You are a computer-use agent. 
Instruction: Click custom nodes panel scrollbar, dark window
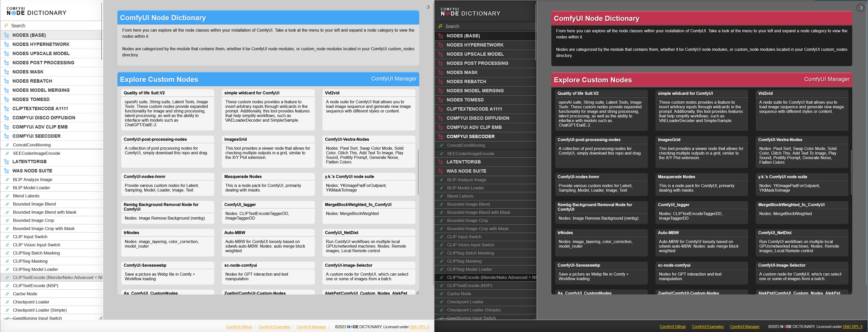click(x=851, y=172)
